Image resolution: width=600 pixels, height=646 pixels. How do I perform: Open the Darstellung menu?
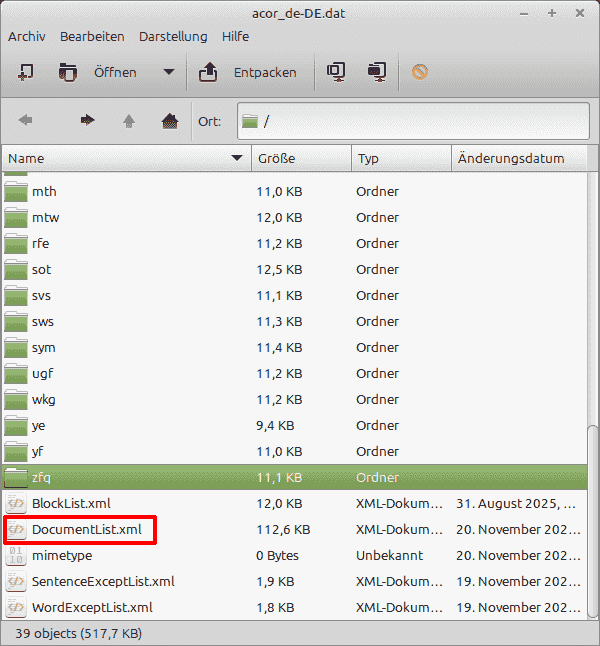point(173,36)
